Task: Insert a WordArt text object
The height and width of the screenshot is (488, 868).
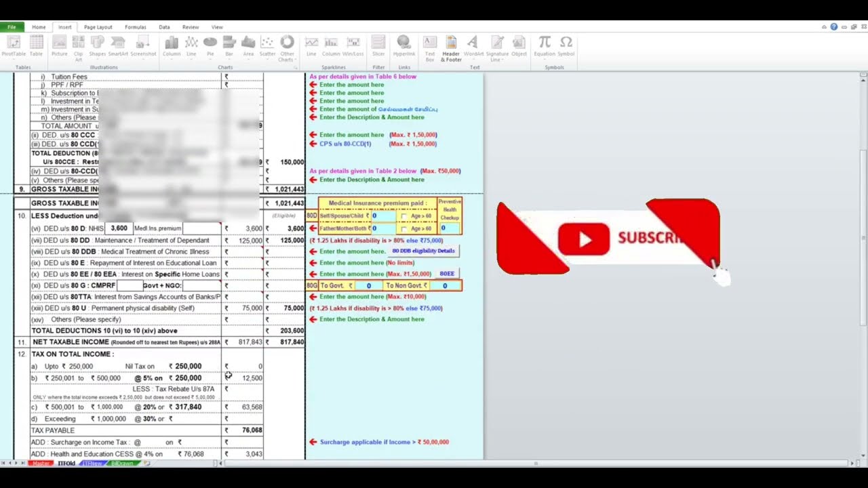Action: coord(473,46)
